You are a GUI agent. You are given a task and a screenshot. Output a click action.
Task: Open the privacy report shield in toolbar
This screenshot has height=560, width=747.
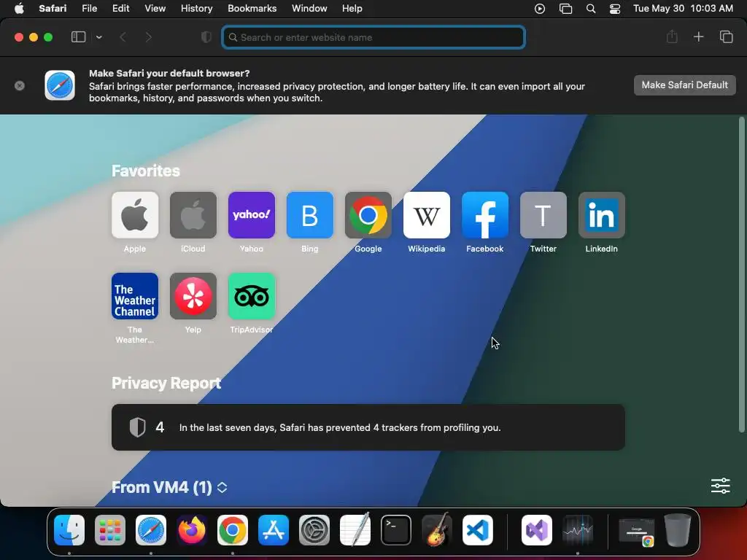(206, 37)
